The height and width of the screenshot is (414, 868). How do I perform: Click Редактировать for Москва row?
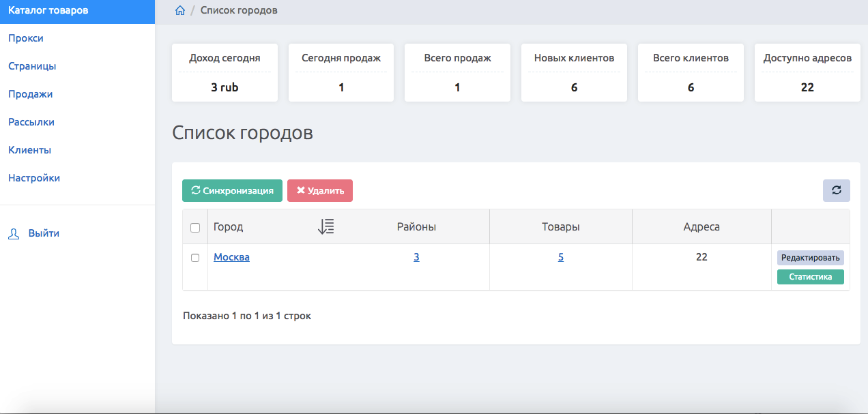pyautogui.click(x=810, y=258)
